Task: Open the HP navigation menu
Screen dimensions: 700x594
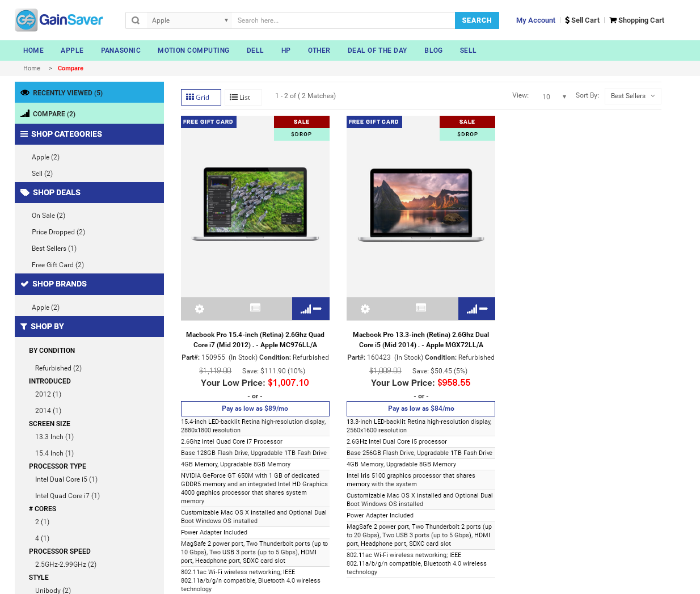Action: point(286,50)
